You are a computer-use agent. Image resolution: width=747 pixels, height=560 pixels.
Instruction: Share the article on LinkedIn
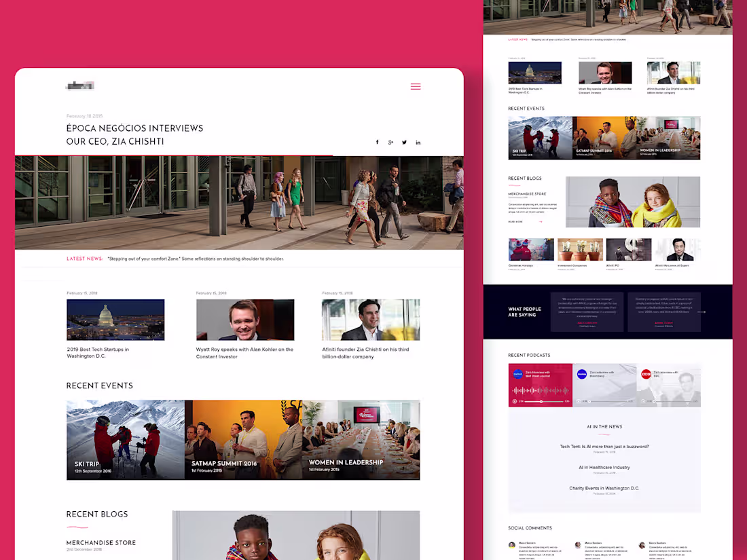(418, 142)
